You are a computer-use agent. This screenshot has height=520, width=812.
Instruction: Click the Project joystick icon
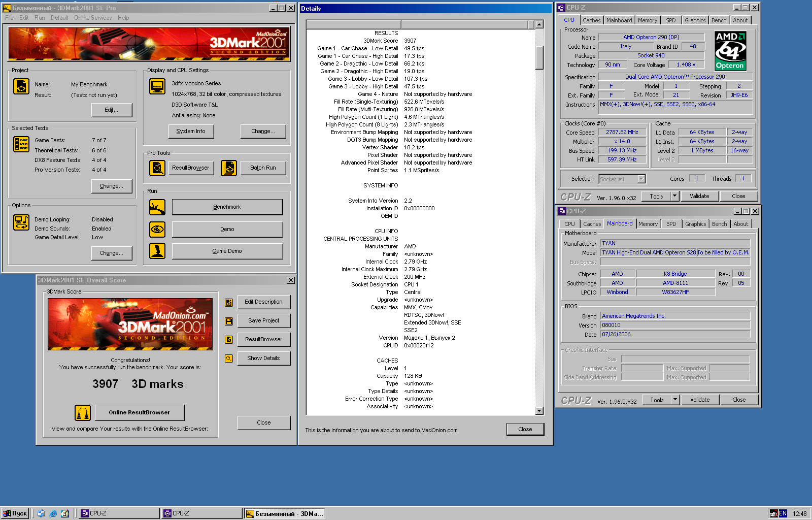[x=21, y=86]
